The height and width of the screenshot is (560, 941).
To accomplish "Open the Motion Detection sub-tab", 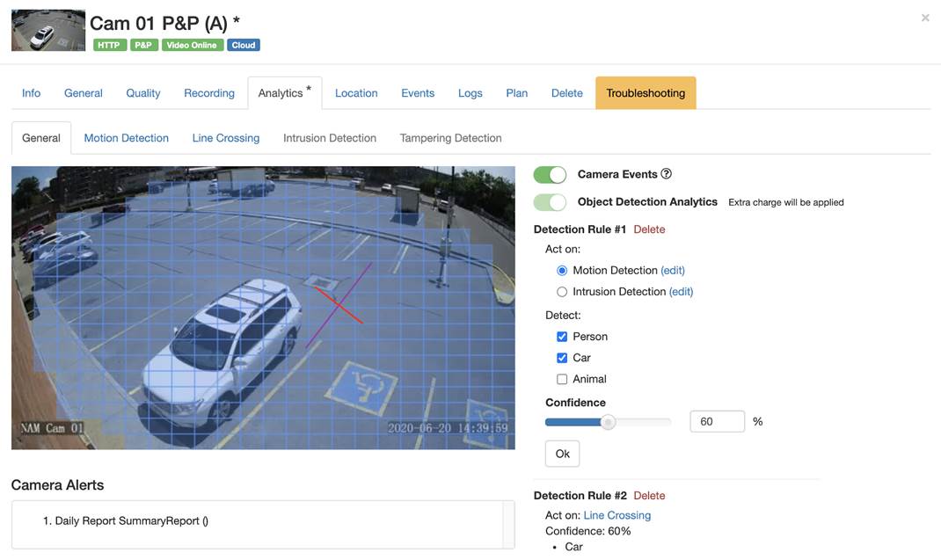I will click(x=126, y=137).
